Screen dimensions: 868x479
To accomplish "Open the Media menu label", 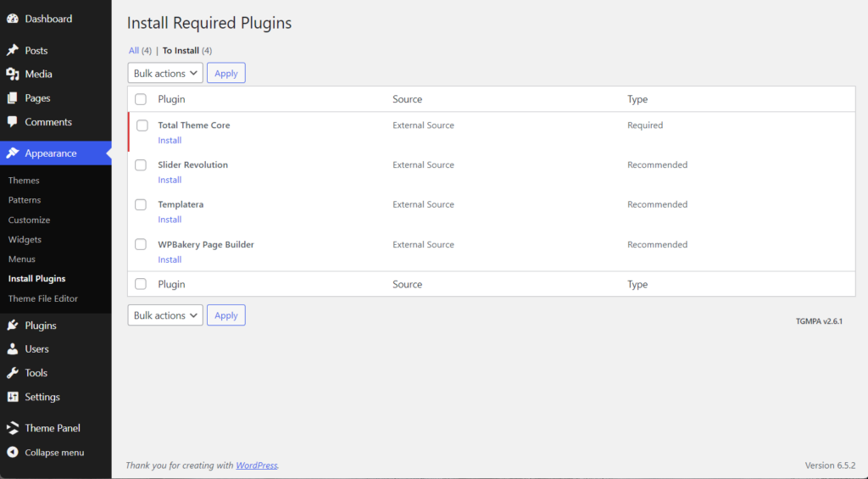I will point(38,75).
